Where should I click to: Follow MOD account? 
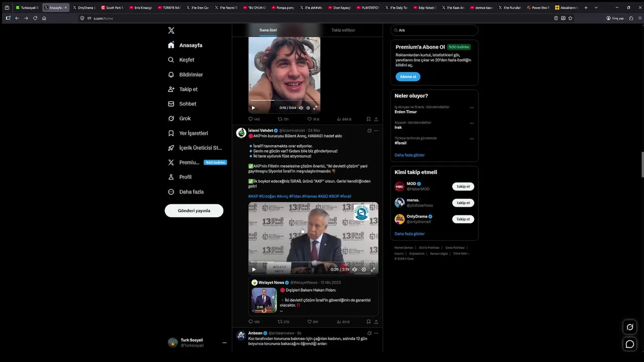tap(463, 187)
